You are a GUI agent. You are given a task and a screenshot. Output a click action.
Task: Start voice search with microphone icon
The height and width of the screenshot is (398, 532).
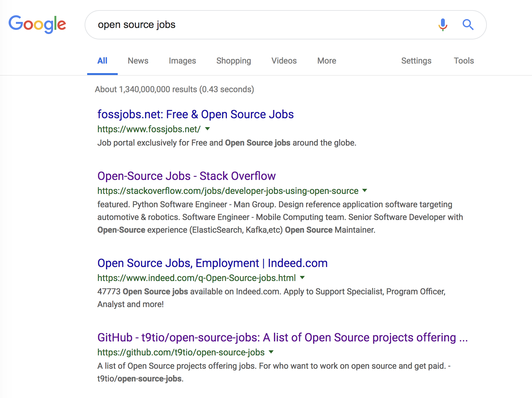[x=443, y=24]
